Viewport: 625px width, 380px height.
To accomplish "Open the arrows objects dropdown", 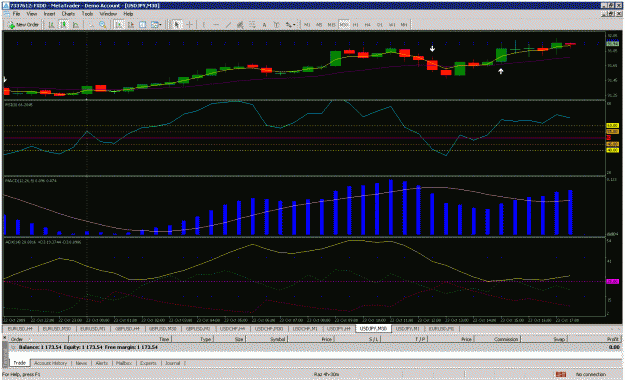I will tap(291, 25).
